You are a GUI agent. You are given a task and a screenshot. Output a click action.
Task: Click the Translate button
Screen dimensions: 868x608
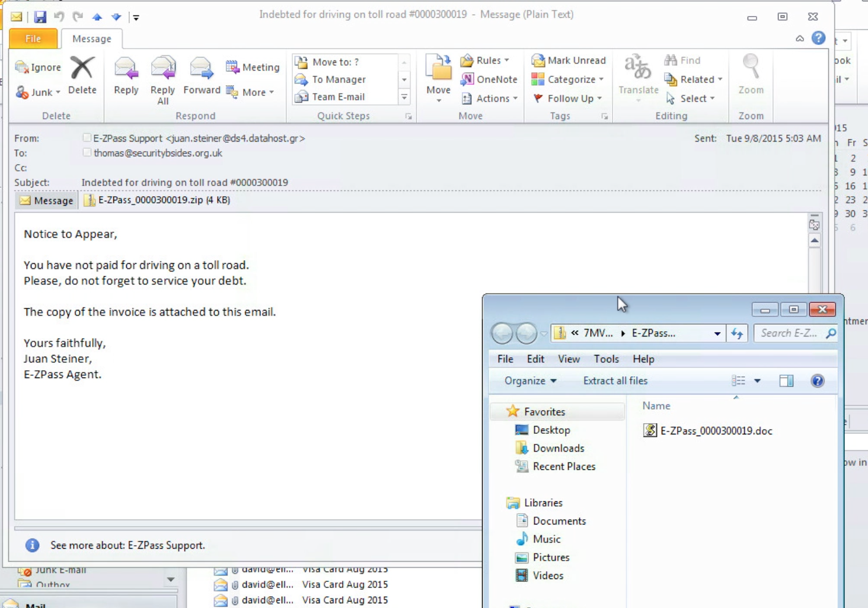coord(638,78)
